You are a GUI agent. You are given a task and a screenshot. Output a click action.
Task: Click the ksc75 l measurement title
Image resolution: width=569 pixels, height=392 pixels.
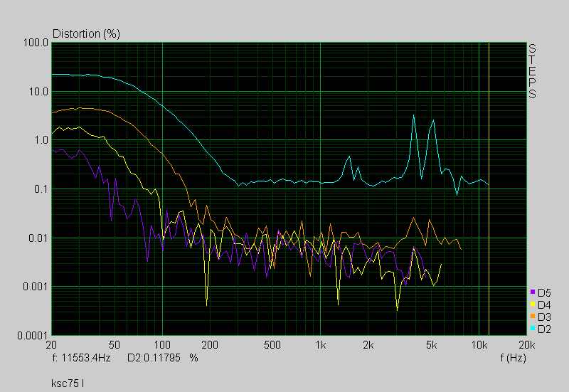pyautogui.click(x=68, y=383)
